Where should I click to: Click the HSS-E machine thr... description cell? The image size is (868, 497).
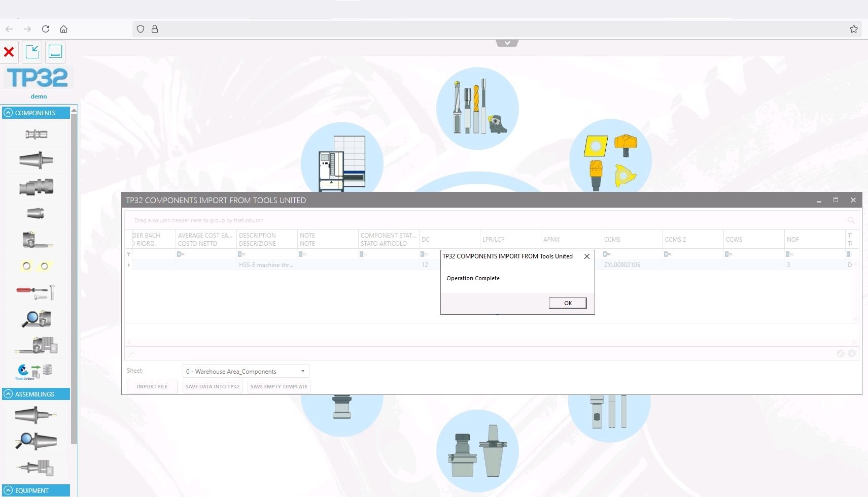click(x=267, y=264)
